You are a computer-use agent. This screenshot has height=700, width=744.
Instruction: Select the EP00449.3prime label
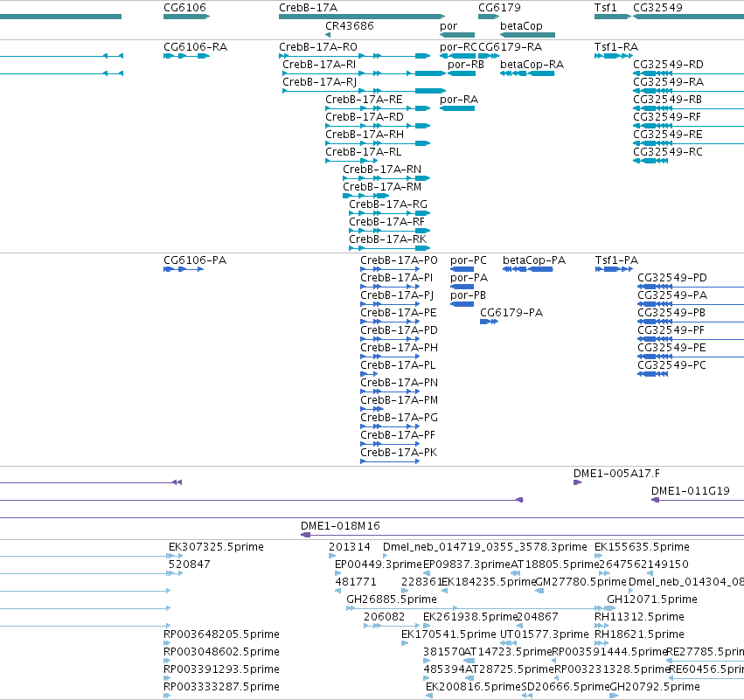379,565
